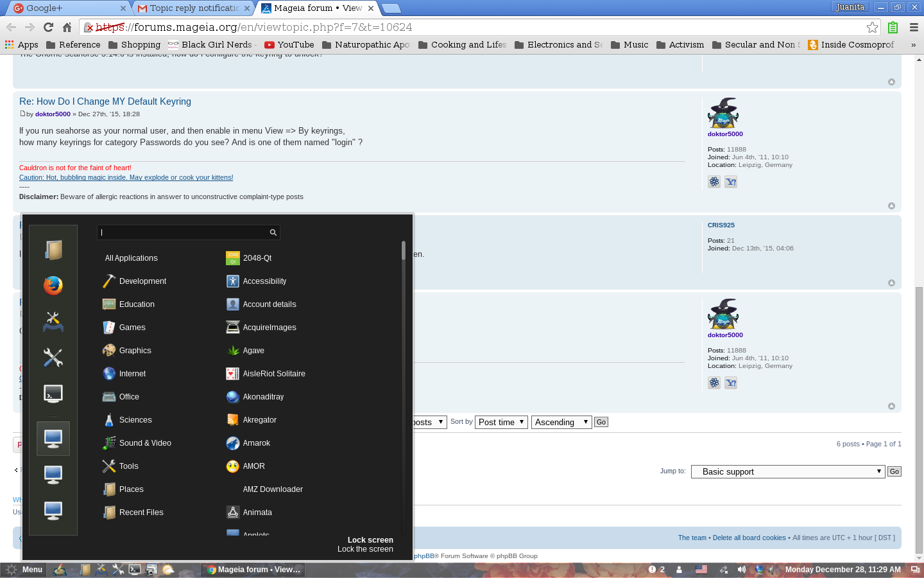Open the file manager favorite at sidebar top

click(53, 249)
